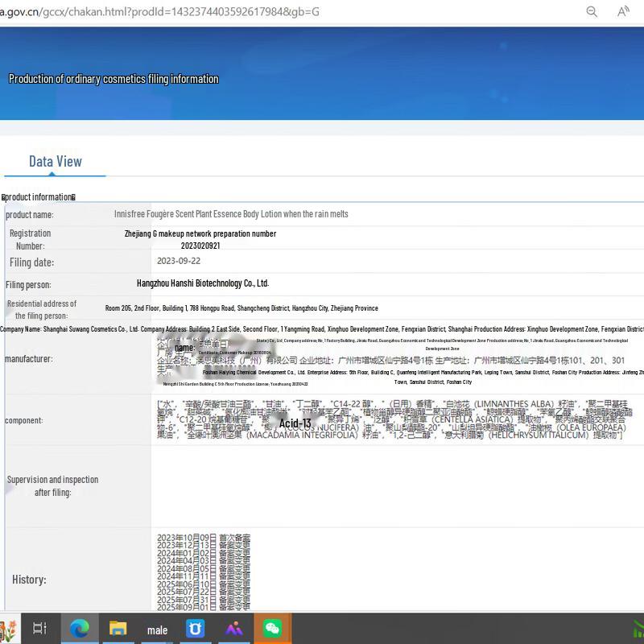This screenshot has width=644, height=644.
Task: Click the Room 205 Hongpu Road address
Action: point(242,308)
